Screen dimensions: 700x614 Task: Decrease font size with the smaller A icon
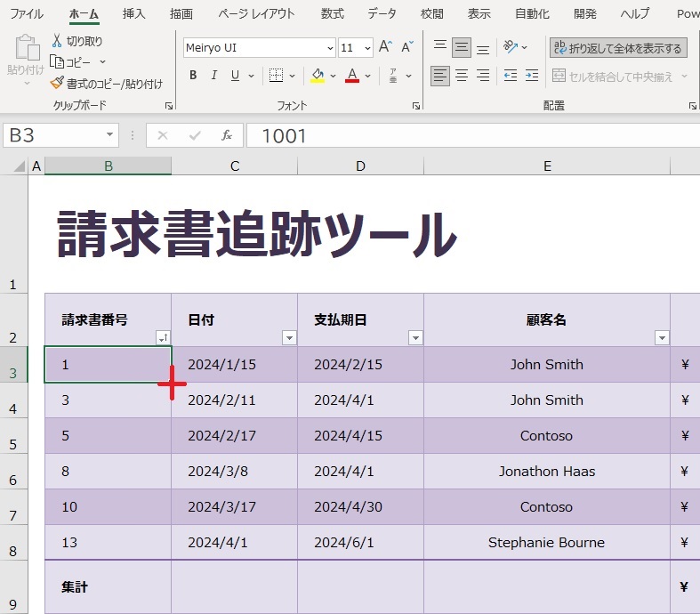[407, 47]
